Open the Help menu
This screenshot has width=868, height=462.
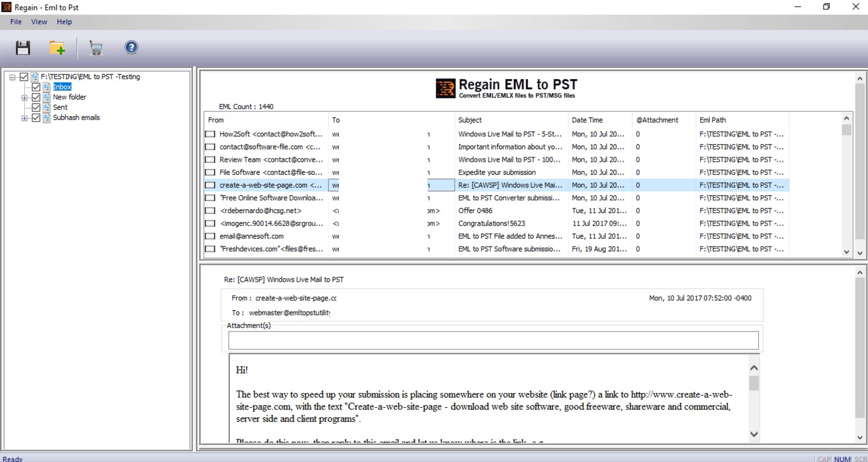pyautogui.click(x=64, y=22)
